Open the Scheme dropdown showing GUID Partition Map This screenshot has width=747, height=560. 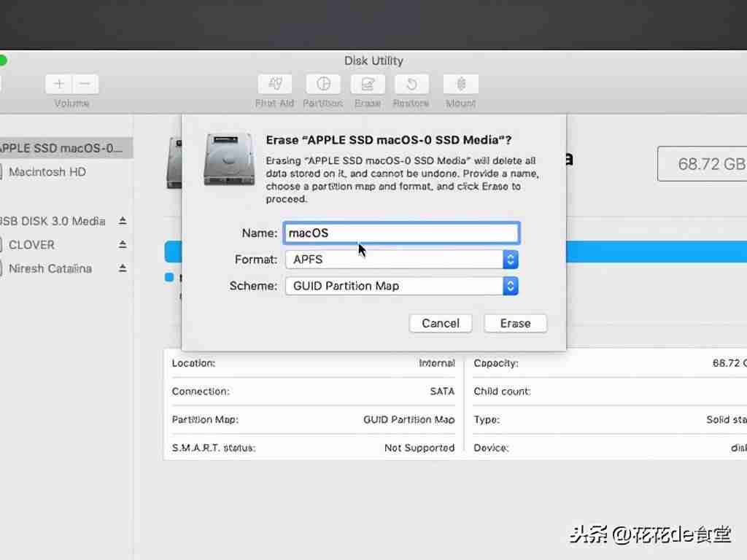click(402, 286)
